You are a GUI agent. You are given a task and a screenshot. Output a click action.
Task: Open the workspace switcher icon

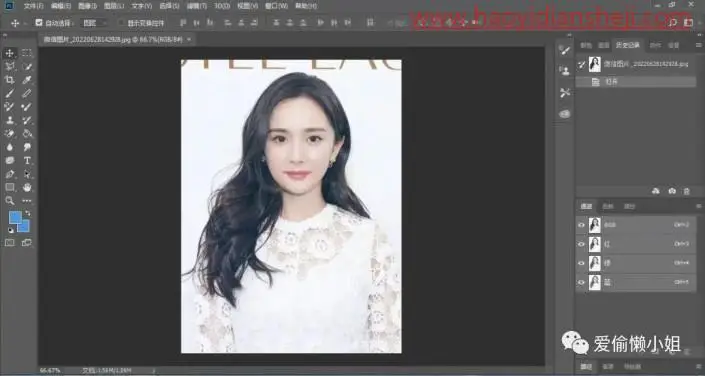pyautogui.click(x=688, y=22)
